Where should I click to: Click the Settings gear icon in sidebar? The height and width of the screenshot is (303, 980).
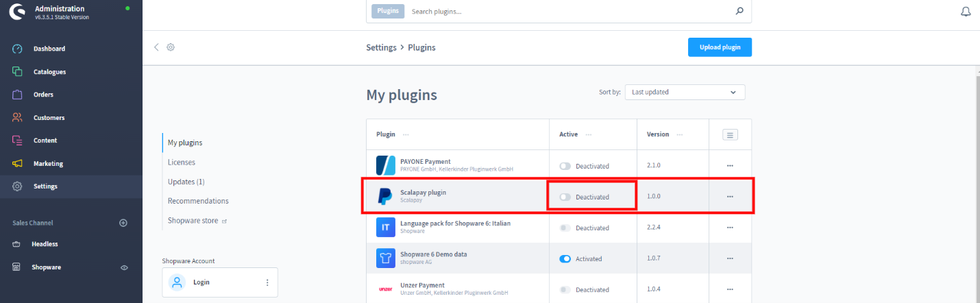click(18, 186)
